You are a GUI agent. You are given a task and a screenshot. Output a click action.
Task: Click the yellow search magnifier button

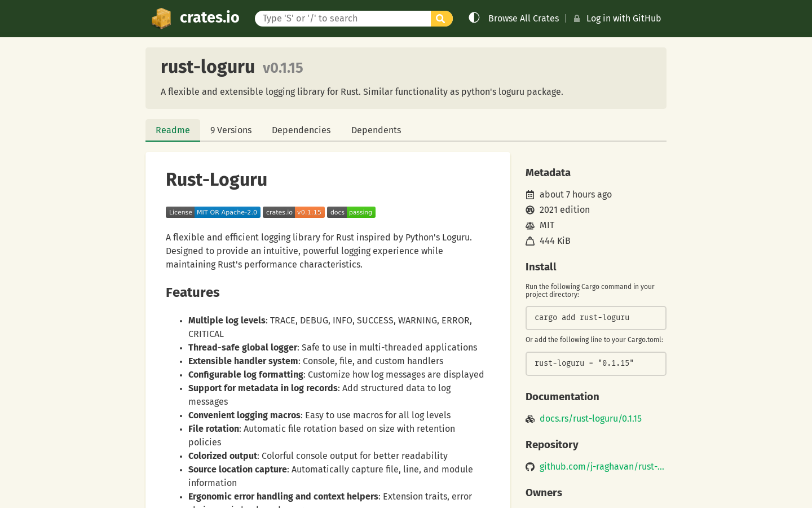(442, 19)
